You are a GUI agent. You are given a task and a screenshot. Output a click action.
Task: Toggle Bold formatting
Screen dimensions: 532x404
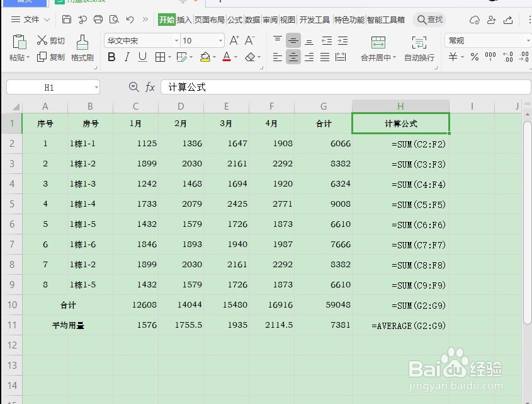coord(111,57)
